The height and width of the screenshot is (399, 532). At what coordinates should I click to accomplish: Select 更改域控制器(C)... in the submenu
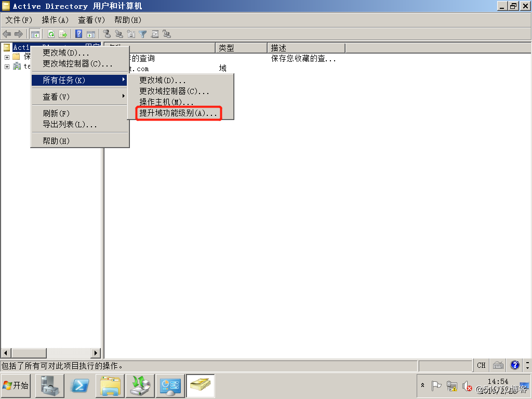(180, 91)
